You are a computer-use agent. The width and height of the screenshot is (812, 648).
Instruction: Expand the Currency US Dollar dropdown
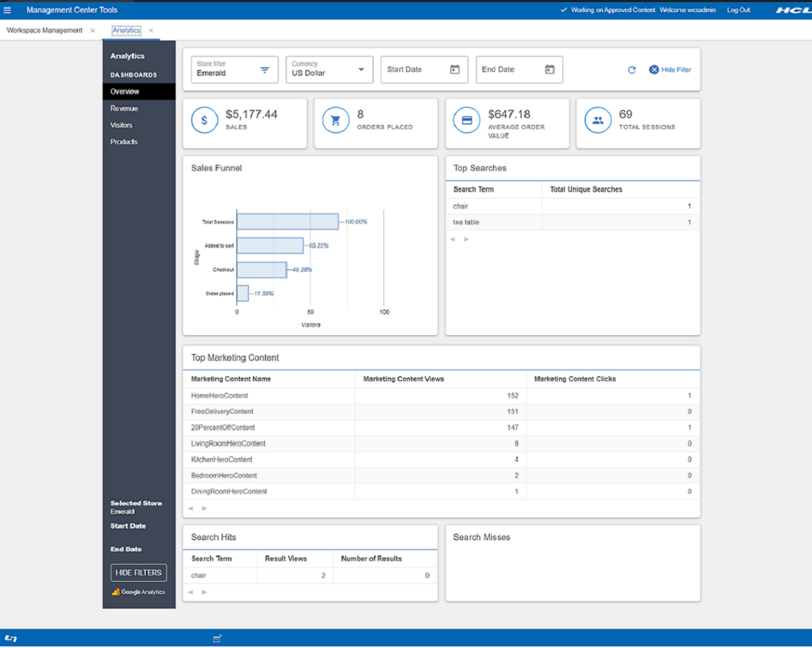[361, 69]
